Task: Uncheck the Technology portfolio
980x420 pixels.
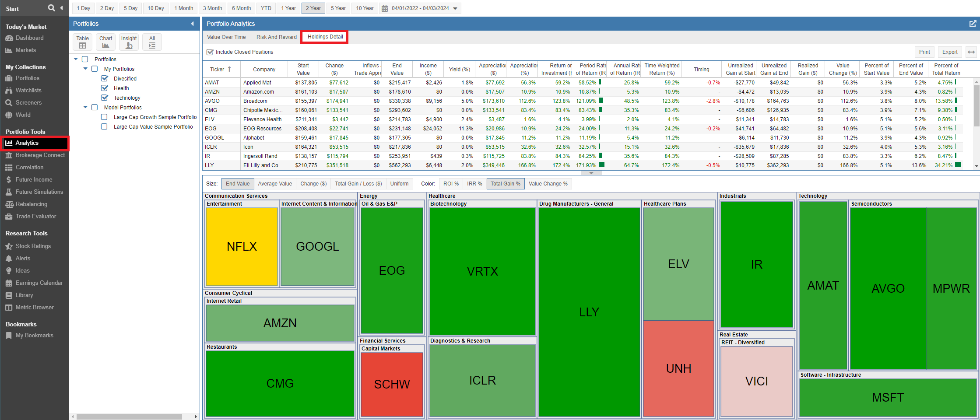Action: 105,98
